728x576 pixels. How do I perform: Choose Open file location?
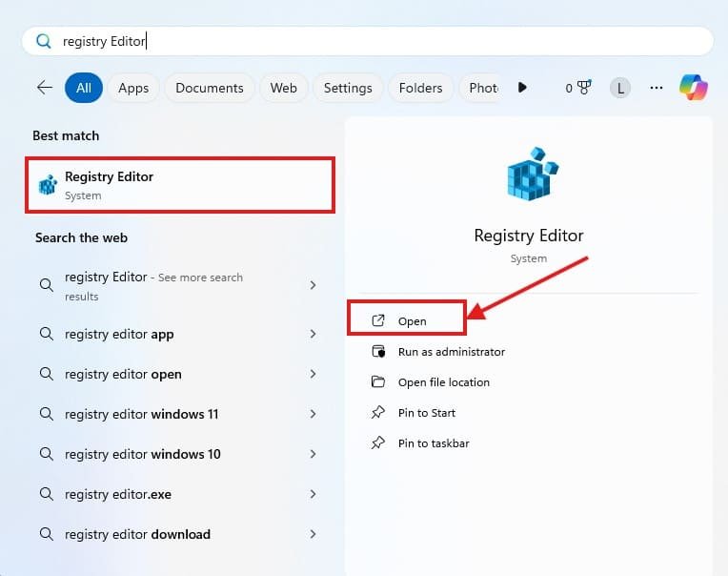[x=444, y=382]
